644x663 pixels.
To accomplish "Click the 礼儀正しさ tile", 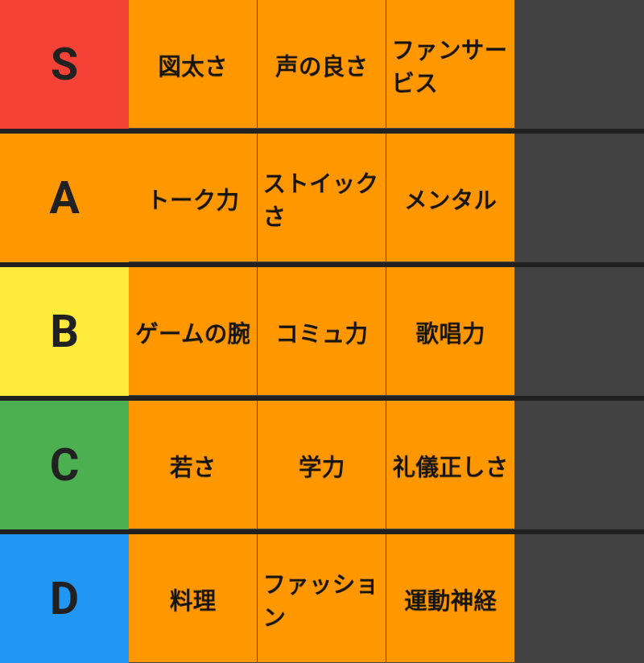I will pos(450,465).
